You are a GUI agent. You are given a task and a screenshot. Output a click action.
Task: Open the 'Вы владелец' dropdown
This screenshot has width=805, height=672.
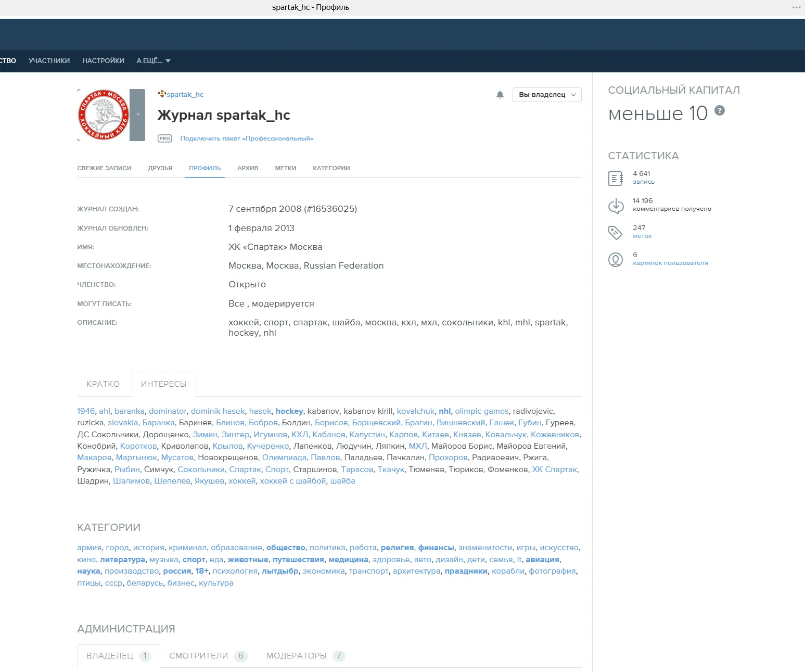coord(547,95)
